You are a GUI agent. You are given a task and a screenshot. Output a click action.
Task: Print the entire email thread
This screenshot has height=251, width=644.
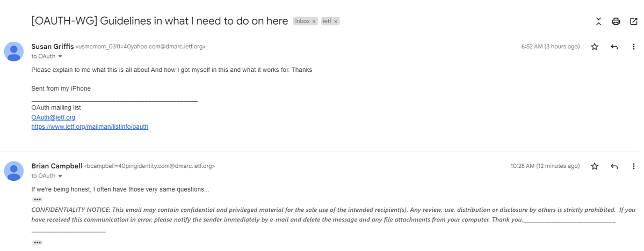616,22
